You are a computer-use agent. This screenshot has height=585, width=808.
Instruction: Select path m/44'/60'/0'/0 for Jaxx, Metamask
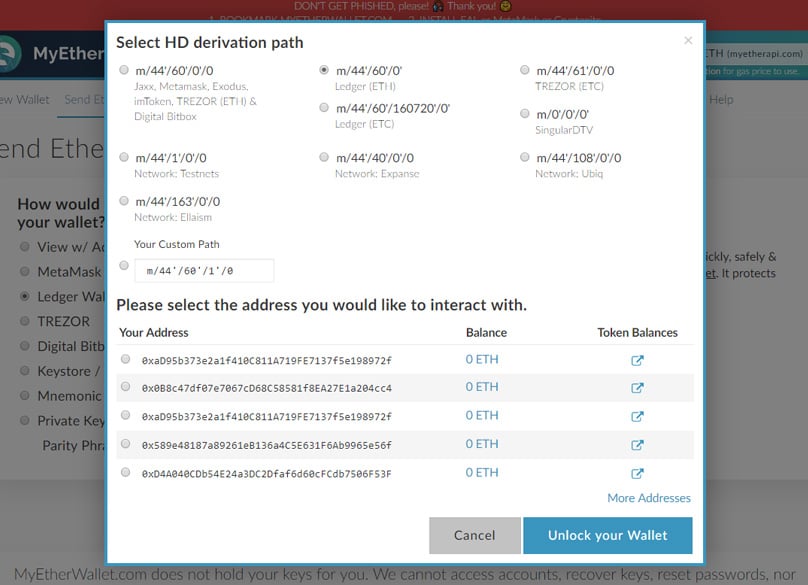(124, 70)
